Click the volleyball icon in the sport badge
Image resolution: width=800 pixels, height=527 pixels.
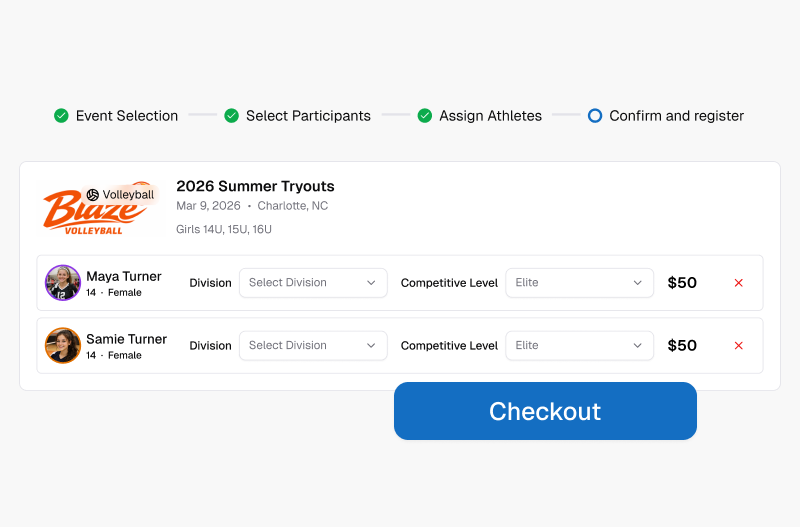93,195
